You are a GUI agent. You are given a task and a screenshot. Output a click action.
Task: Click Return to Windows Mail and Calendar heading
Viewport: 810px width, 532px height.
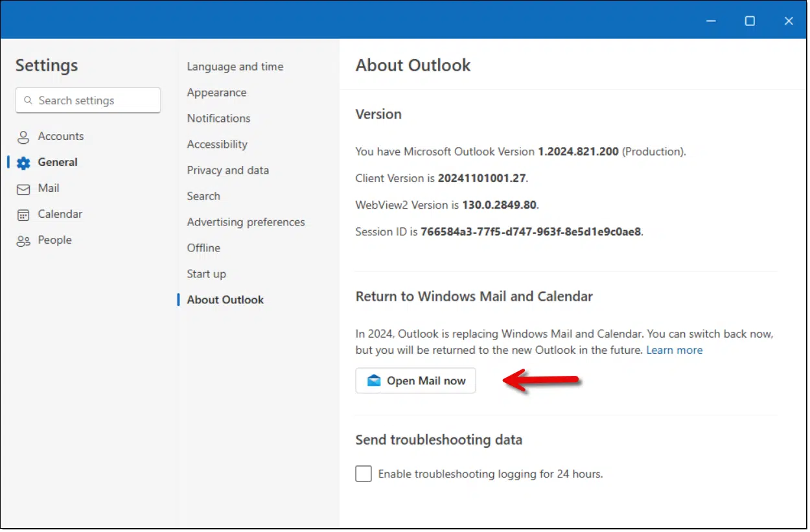tap(474, 297)
